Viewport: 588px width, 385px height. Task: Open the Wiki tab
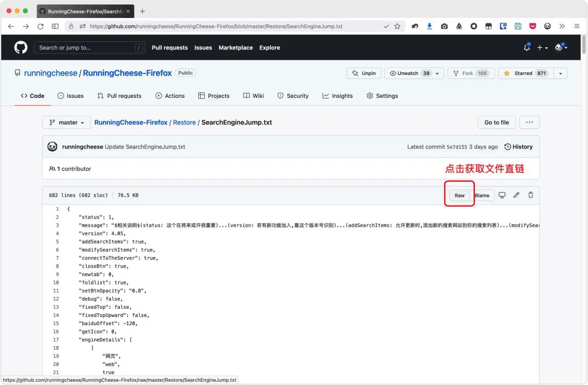click(254, 96)
